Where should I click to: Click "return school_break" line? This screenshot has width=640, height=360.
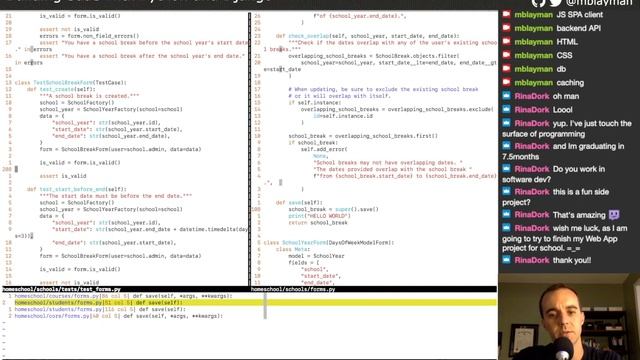click(x=318, y=222)
